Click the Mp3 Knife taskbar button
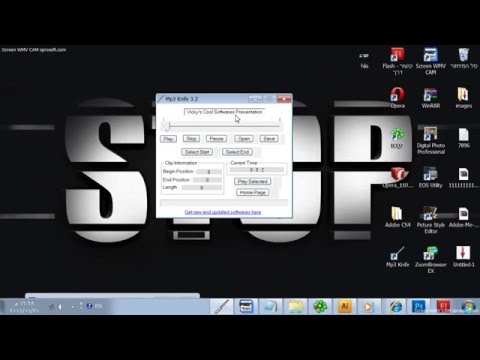 point(222,306)
